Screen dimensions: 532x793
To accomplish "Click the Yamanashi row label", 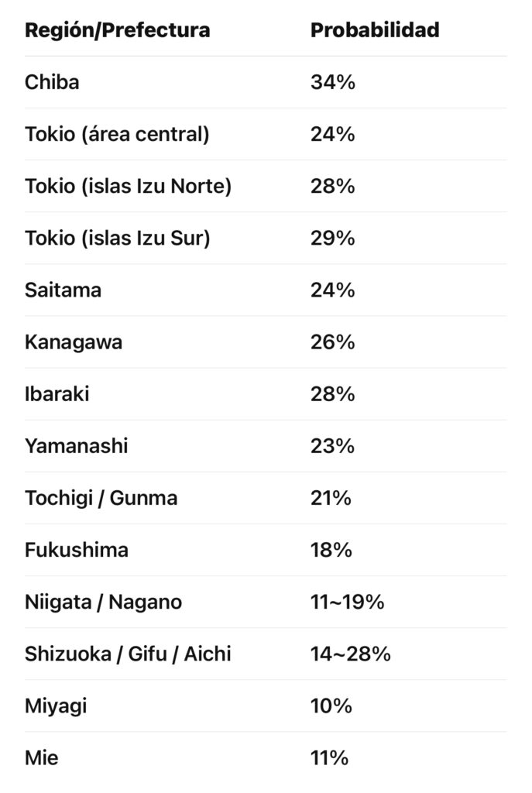I will point(76,445).
